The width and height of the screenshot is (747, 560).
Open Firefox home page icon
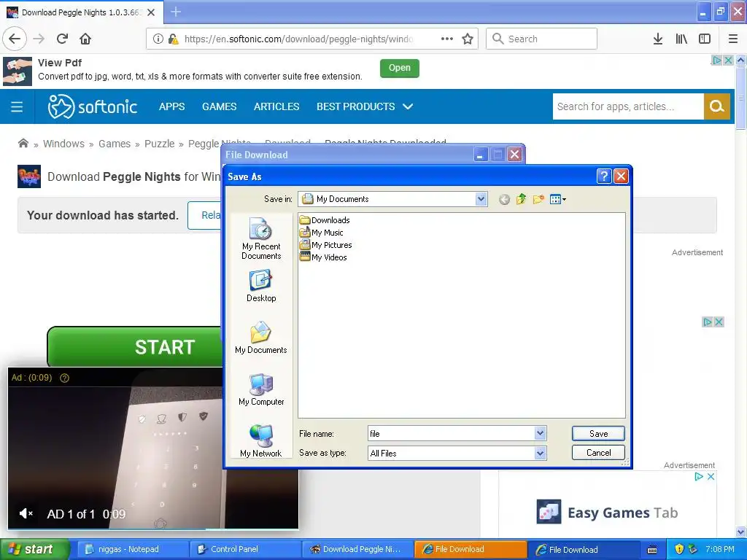click(85, 39)
